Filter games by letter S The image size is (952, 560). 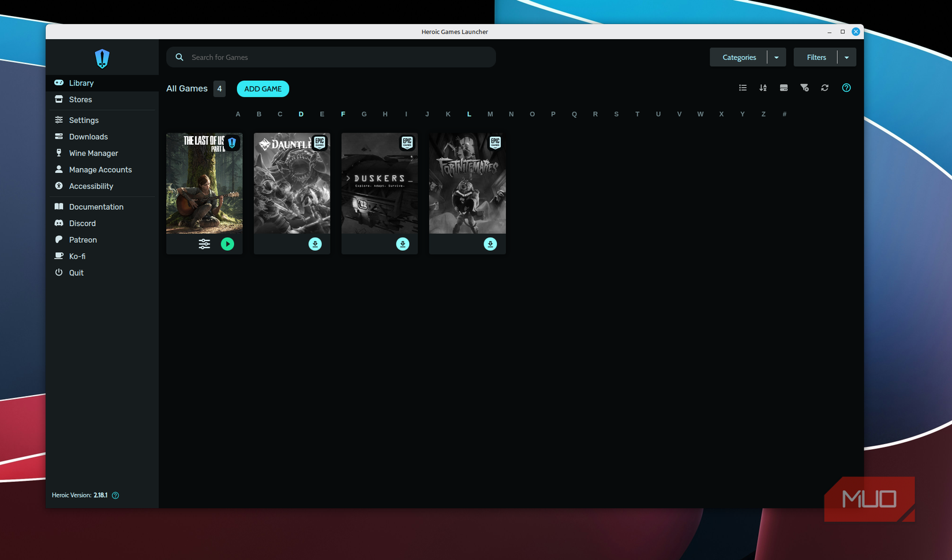tap(616, 114)
